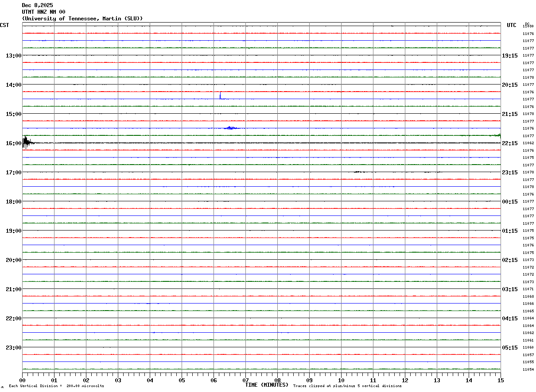Click the blue spike near minute 06
This screenshot has width=536, height=392.
220,95
